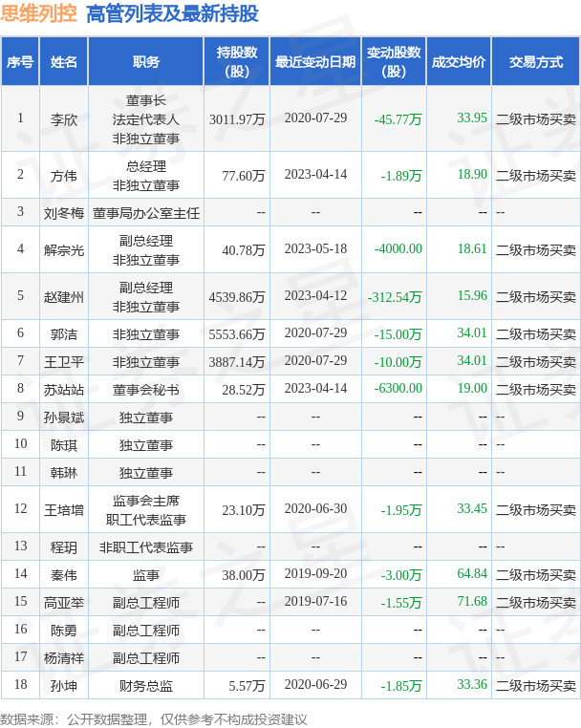
Task: Select the name 陈琪
Action: coord(64,445)
